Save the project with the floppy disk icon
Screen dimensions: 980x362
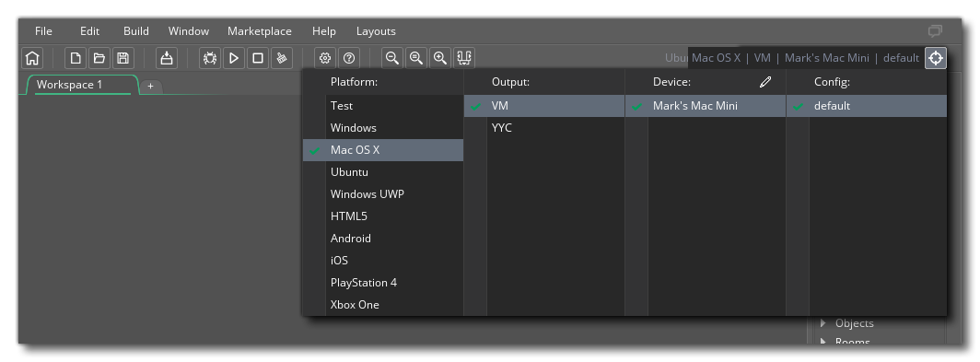pyautogui.click(x=123, y=58)
